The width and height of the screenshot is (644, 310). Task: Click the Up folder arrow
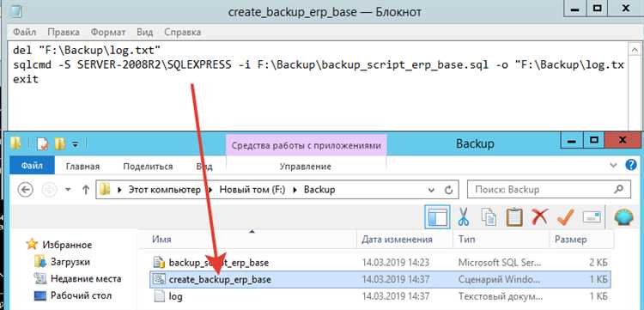[x=86, y=190]
